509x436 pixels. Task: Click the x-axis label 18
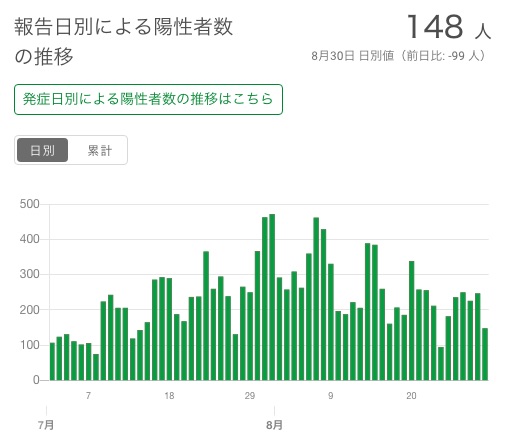169,396
